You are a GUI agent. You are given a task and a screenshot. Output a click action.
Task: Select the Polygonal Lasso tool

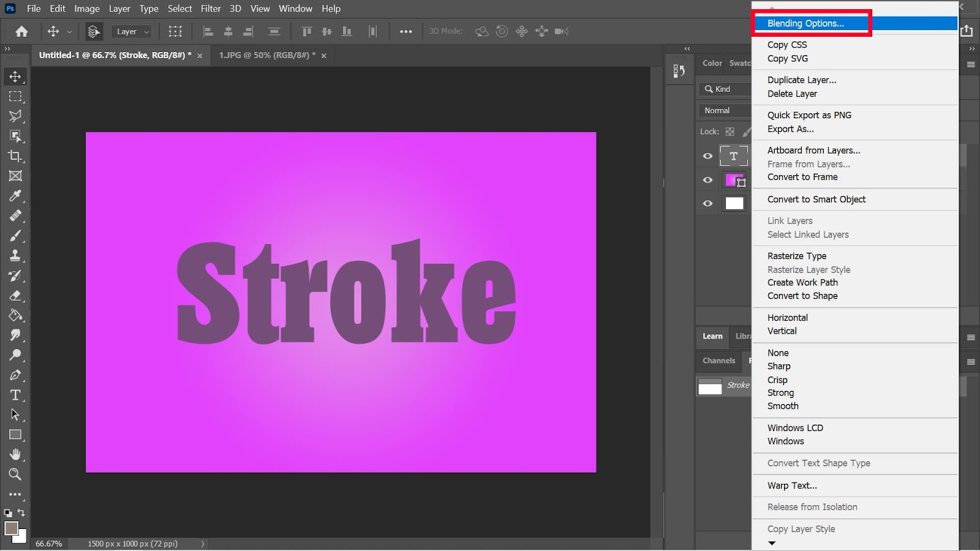tap(15, 116)
